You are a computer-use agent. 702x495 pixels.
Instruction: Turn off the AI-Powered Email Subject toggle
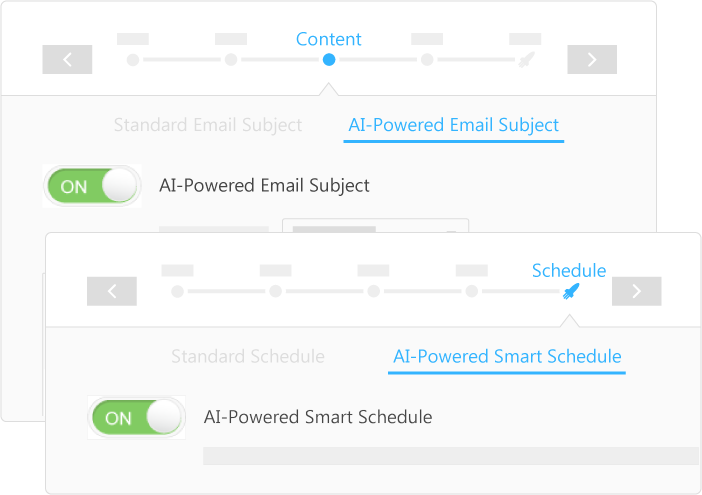92,186
